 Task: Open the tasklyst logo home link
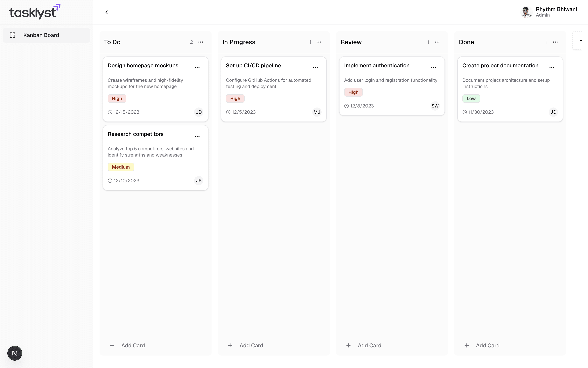[35, 11]
